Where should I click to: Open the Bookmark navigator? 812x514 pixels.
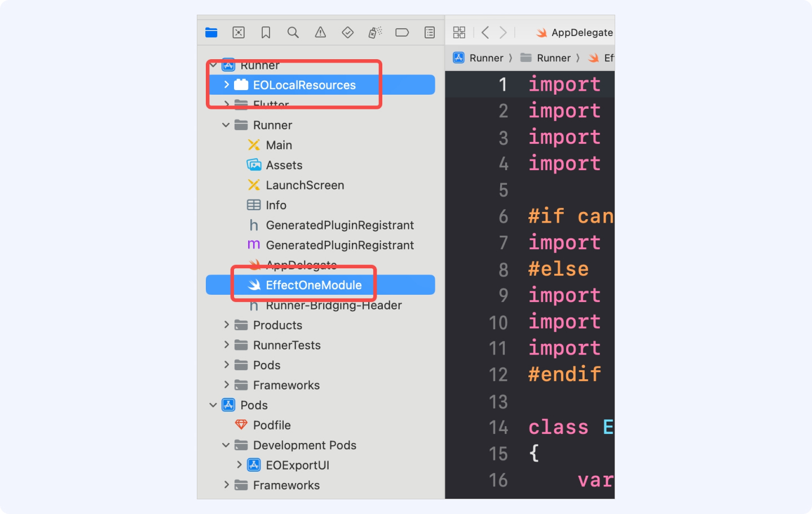[x=266, y=33]
